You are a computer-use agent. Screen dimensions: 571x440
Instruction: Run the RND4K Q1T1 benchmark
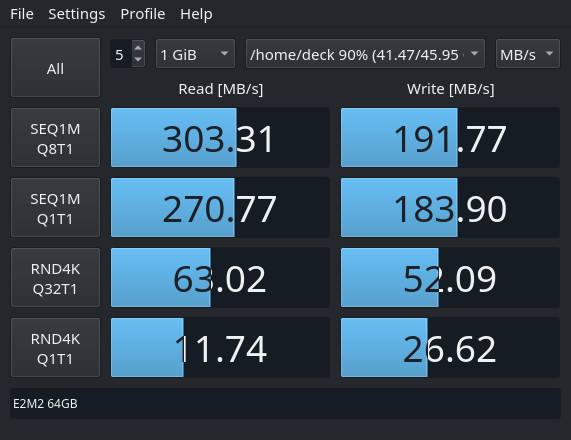(55, 347)
